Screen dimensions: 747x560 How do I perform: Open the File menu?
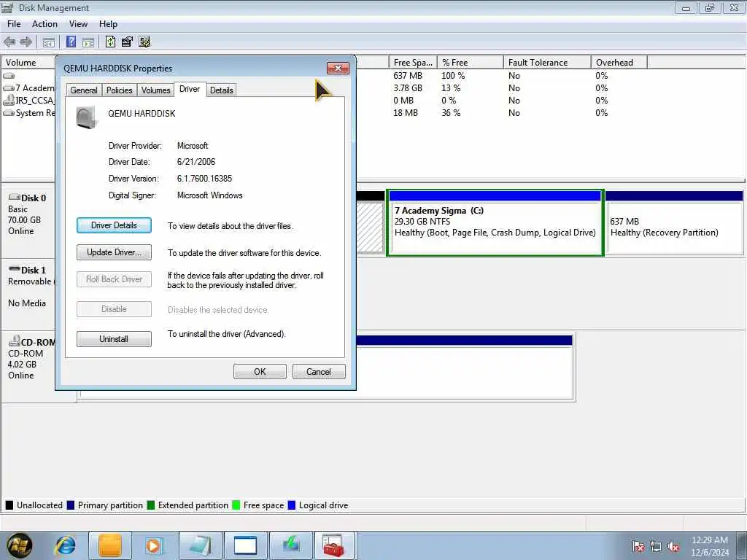14,24
